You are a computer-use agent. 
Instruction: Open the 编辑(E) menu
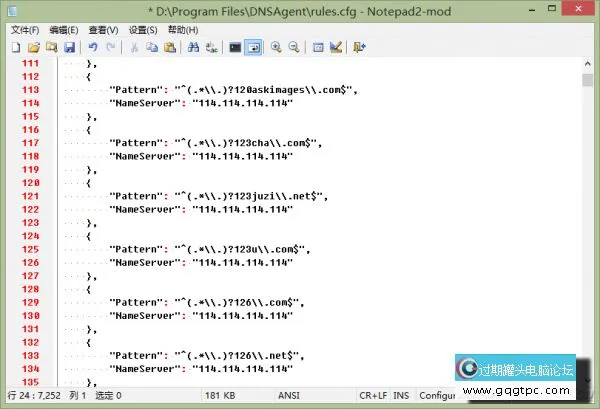click(x=64, y=30)
